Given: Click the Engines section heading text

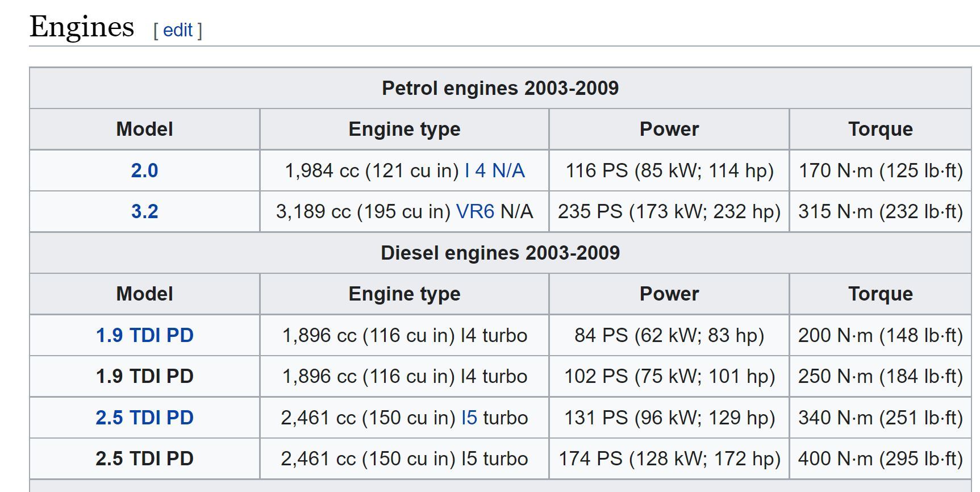Looking at the screenshot, I should click(82, 27).
